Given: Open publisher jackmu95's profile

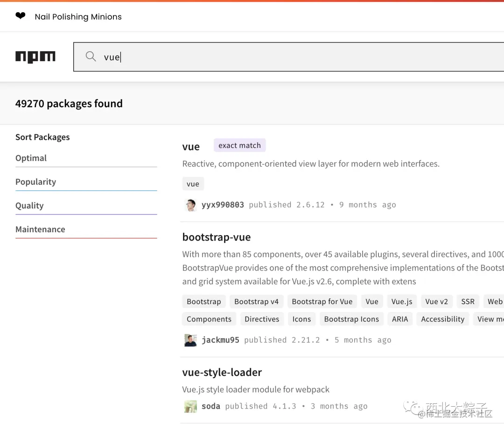Looking at the screenshot, I should [x=220, y=340].
